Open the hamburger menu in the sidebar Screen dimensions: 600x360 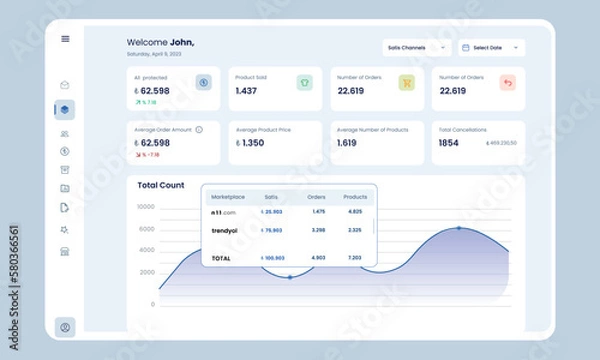[65, 39]
